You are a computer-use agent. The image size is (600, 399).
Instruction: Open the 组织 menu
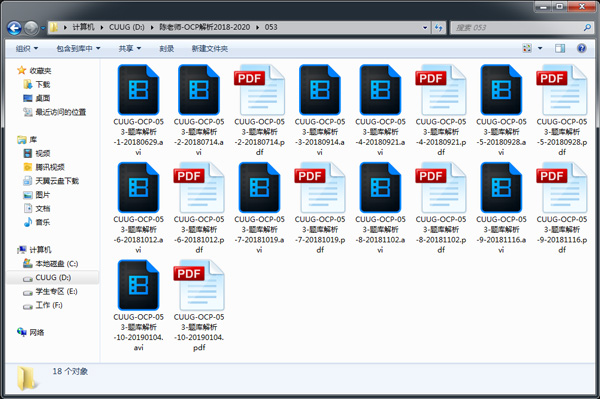(27, 49)
